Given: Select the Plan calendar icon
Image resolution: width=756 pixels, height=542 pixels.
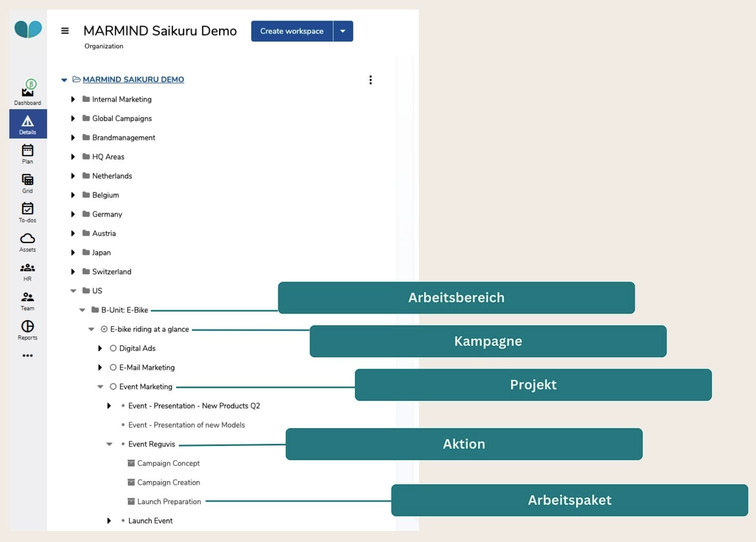Looking at the screenshot, I should pyautogui.click(x=28, y=153).
